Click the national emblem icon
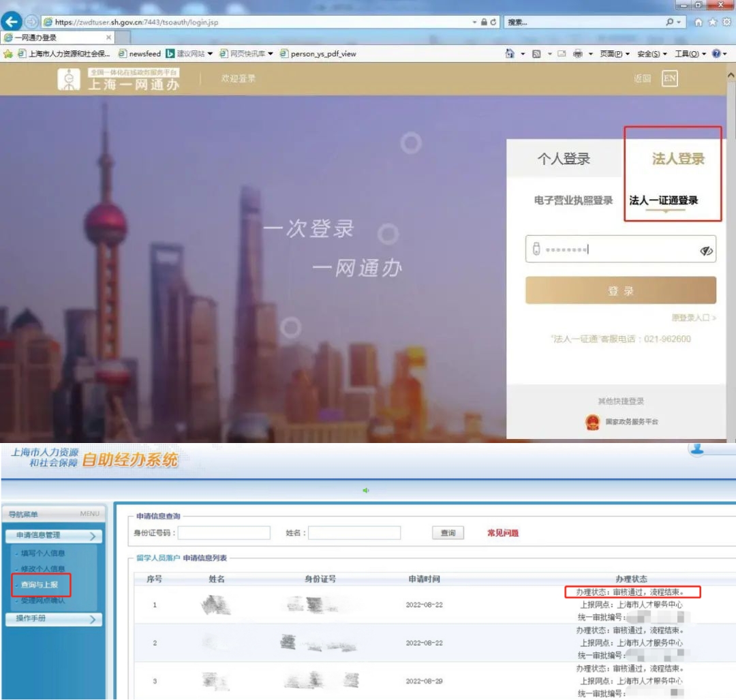This screenshot has height=700, width=736. (x=592, y=422)
